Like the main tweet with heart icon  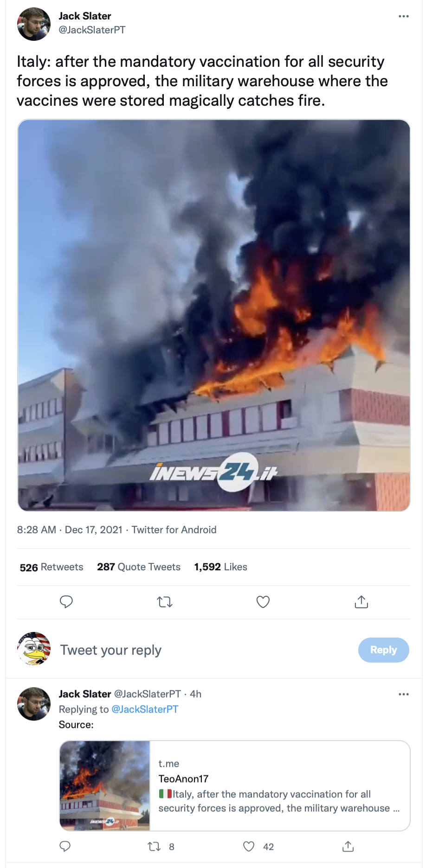pos(263,602)
